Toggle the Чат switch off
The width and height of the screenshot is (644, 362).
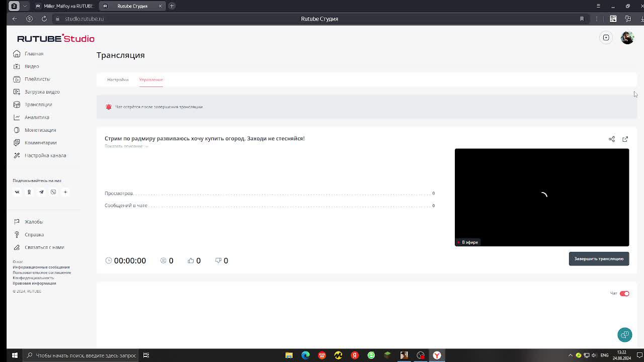pos(624,294)
